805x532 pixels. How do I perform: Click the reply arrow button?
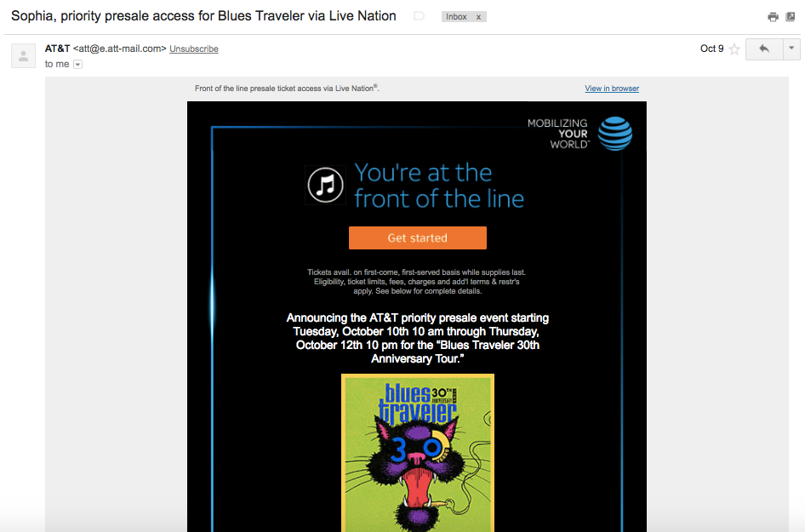764,49
